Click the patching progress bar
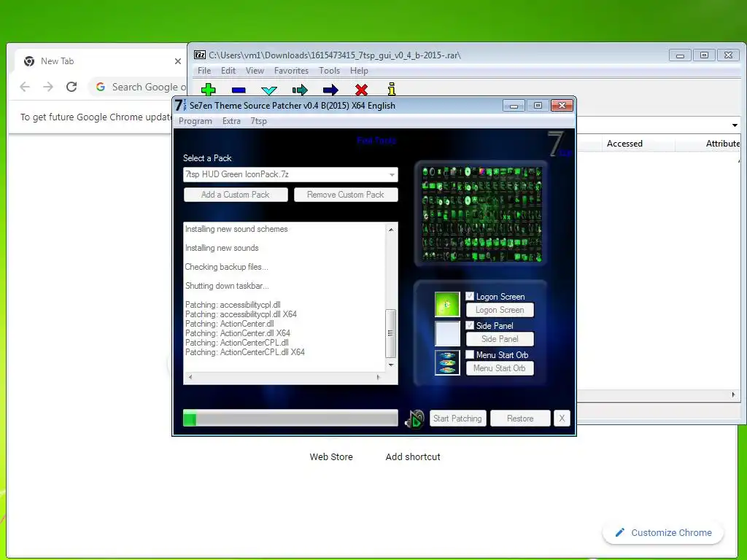 pos(290,419)
